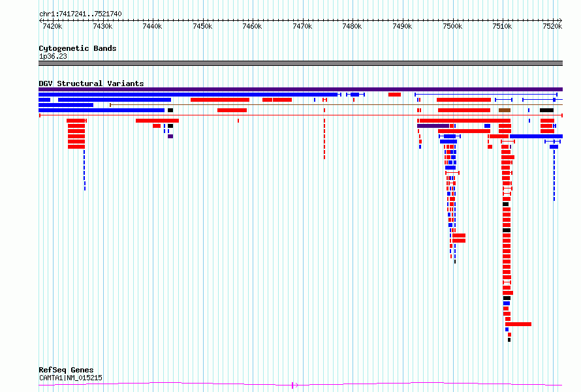Click the 1p36.23 band label
The image size is (581, 392).
(x=53, y=56)
